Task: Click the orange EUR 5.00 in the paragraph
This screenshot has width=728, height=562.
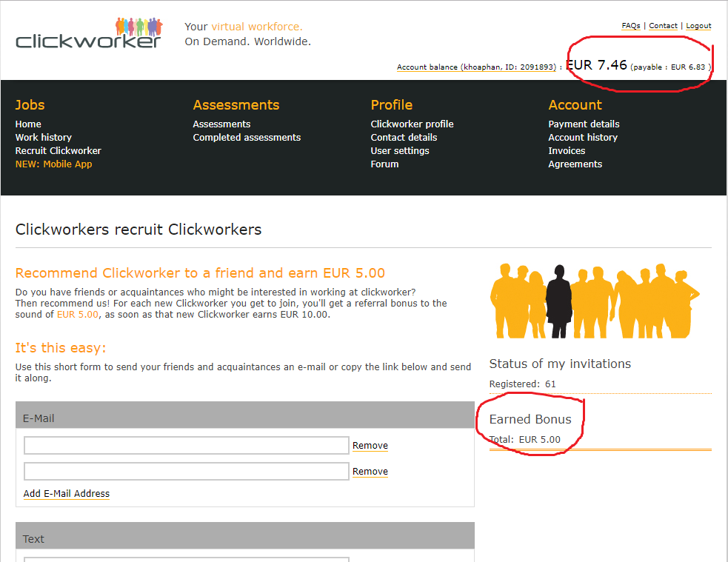Action: click(x=78, y=315)
